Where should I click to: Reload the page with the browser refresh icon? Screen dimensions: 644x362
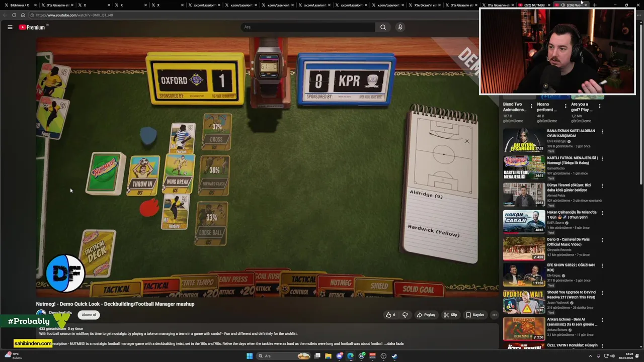[x=14, y=15]
